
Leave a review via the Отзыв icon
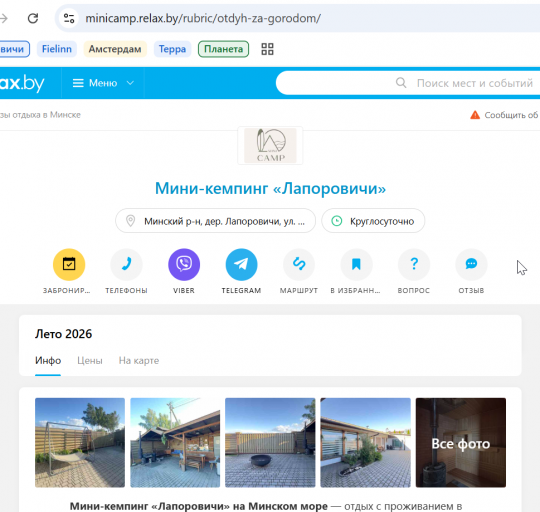click(471, 264)
